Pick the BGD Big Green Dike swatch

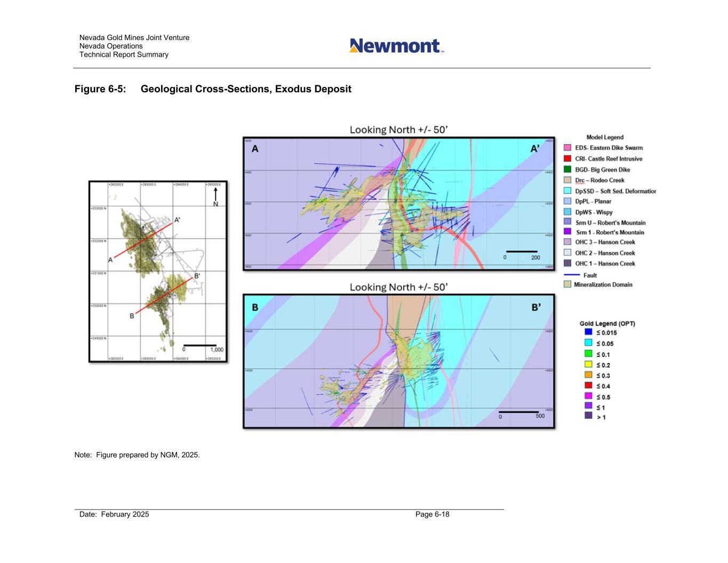[567, 170]
